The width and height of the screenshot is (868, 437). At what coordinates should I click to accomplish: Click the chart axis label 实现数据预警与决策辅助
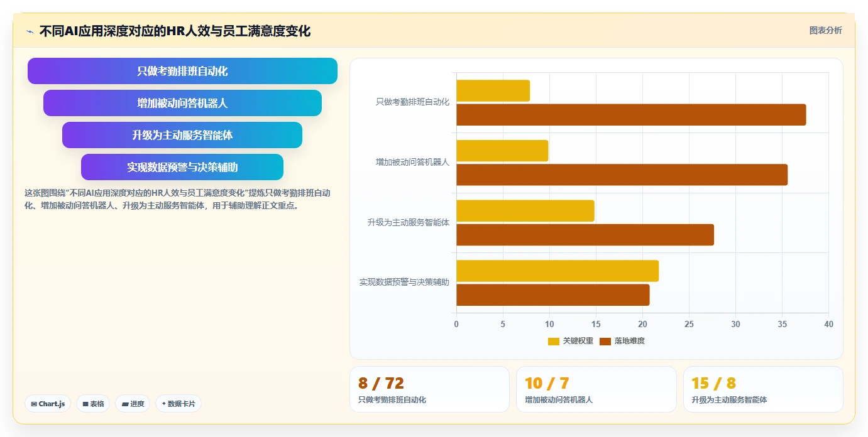click(x=404, y=283)
